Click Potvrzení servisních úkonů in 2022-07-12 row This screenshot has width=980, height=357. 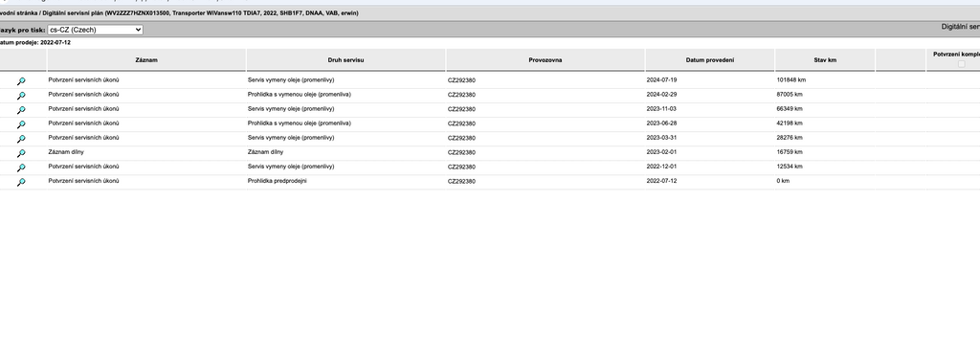tap(84, 181)
